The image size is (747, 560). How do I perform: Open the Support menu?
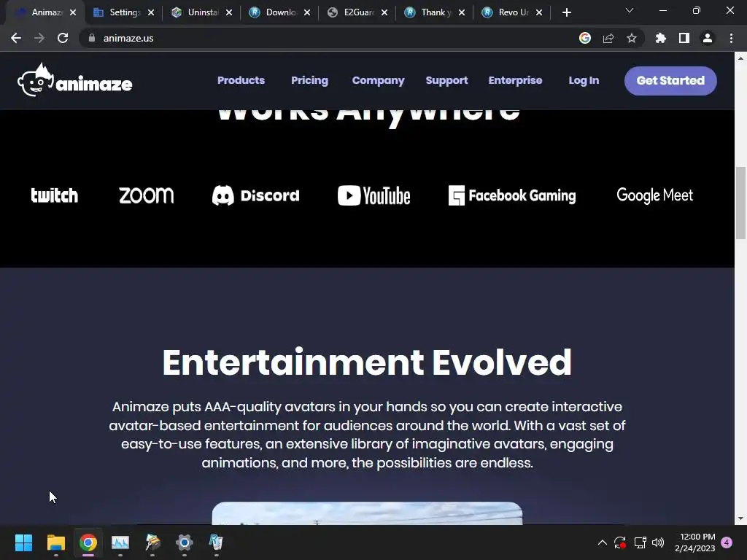point(447,80)
